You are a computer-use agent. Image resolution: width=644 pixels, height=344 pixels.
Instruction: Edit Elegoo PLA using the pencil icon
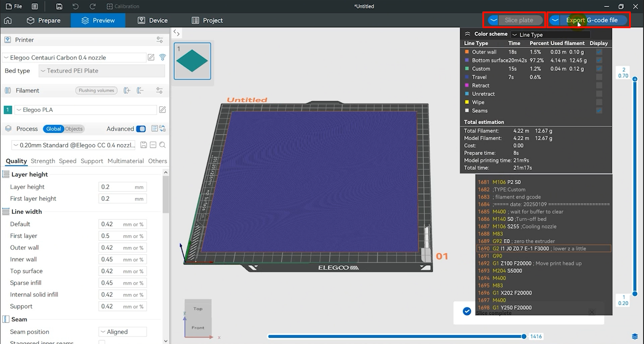[x=162, y=110]
